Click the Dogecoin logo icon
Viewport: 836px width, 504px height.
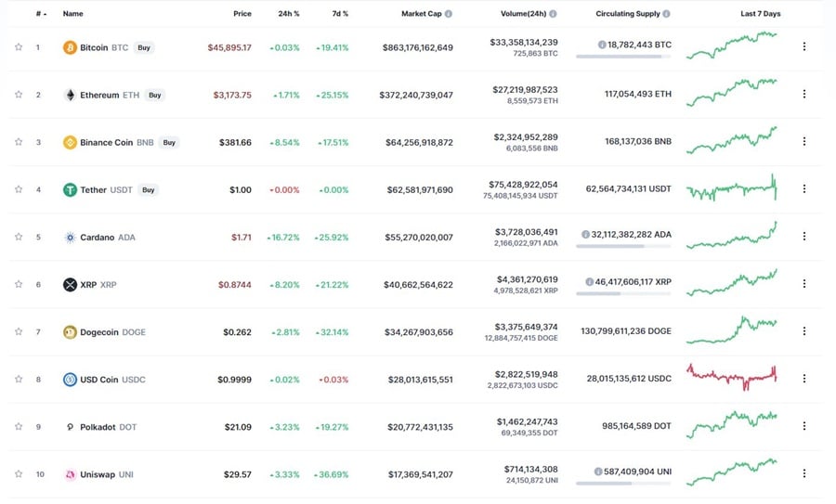70,331
